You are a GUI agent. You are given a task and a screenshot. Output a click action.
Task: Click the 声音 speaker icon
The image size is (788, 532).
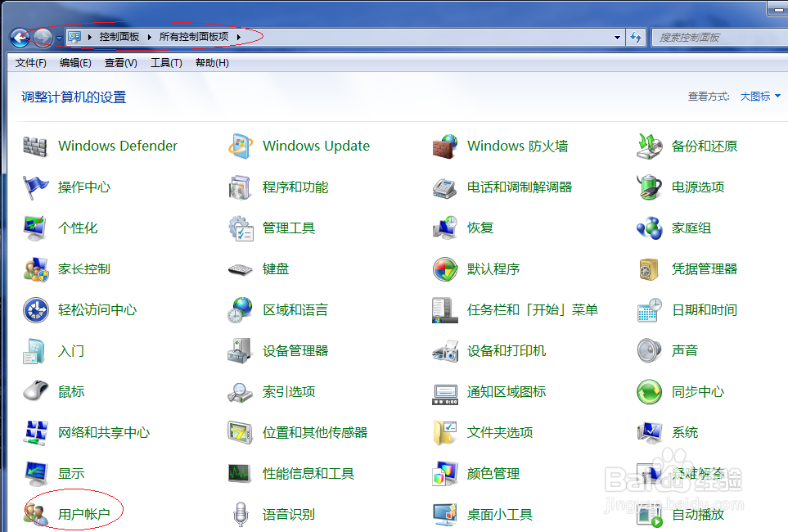[x=649, y=351]
